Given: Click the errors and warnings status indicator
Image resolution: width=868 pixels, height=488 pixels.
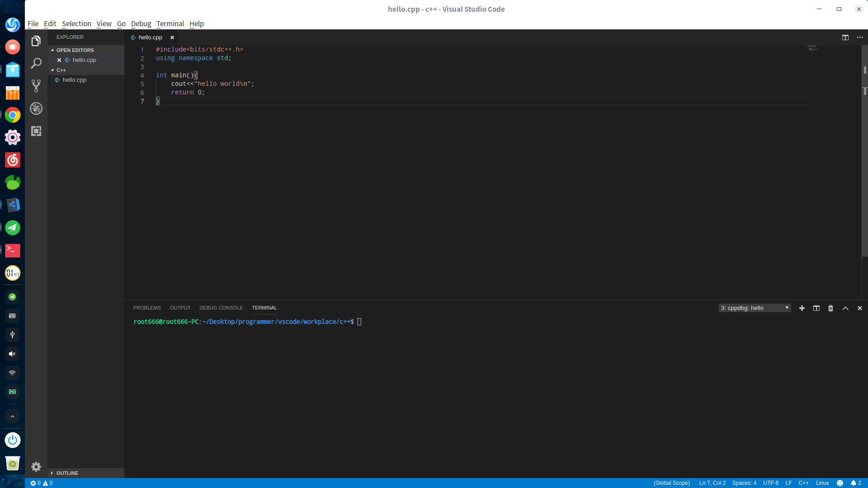Looking at the screenshot, I should coord(42,483).
